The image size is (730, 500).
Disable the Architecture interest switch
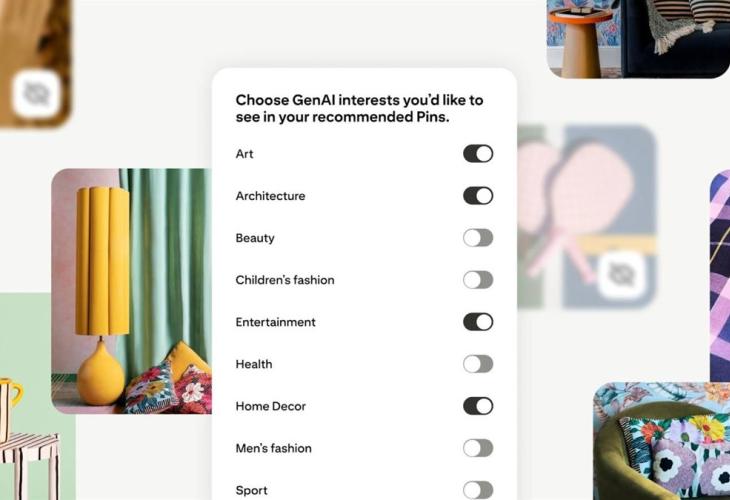point(478,196)
